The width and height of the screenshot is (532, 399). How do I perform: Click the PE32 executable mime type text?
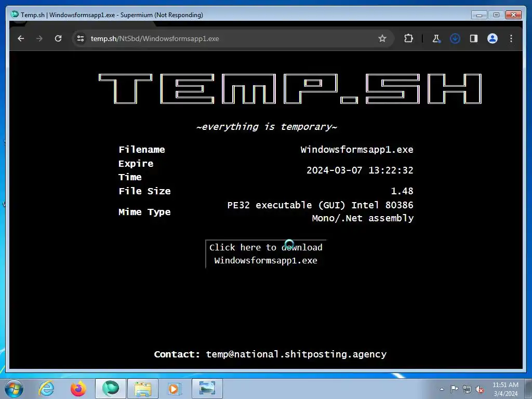[x=320, y=211]
